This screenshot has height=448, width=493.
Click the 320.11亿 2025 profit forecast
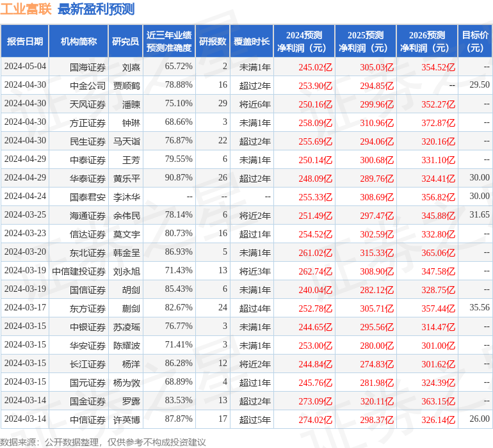tap(377, 401)
